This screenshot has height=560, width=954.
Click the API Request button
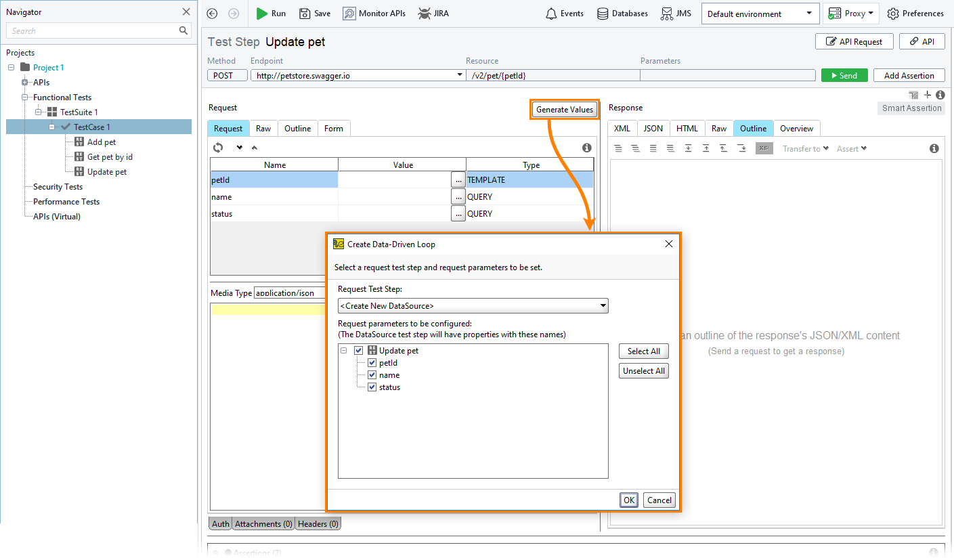click(854, 42)
